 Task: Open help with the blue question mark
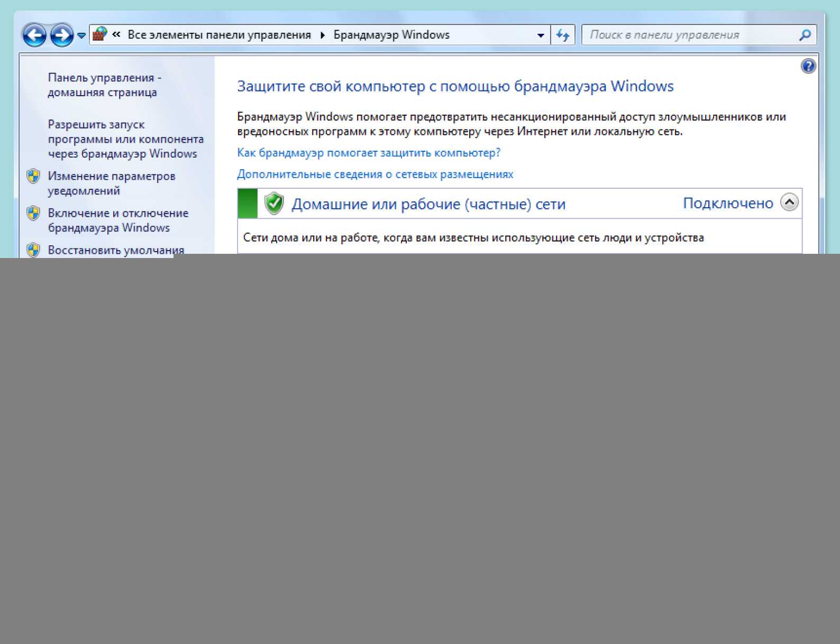808,66
